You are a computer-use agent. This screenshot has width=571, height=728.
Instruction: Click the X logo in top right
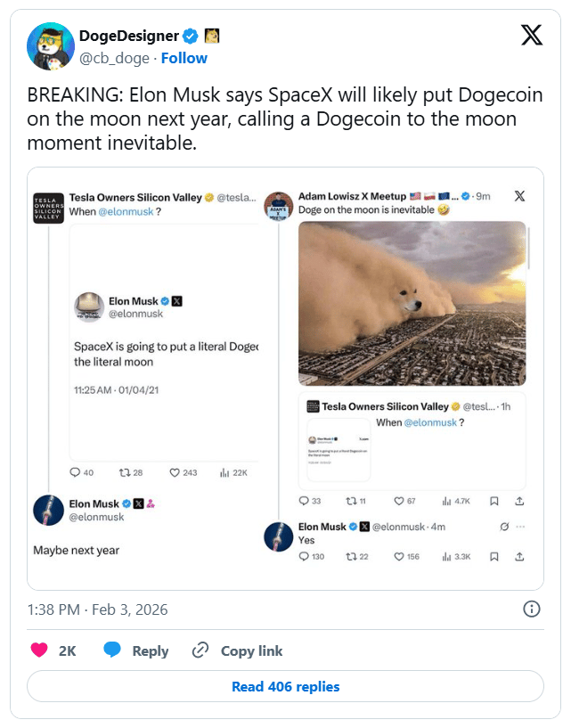(x=531, y=36)
